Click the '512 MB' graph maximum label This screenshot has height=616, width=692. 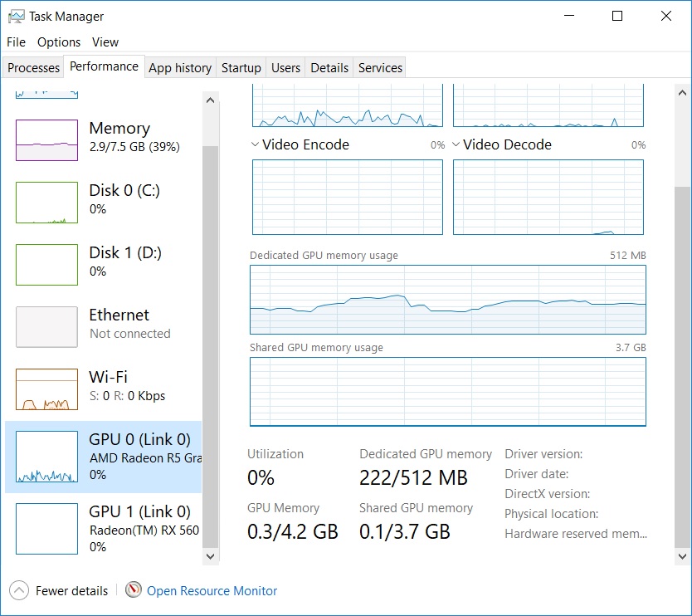[x=627, y=255]
